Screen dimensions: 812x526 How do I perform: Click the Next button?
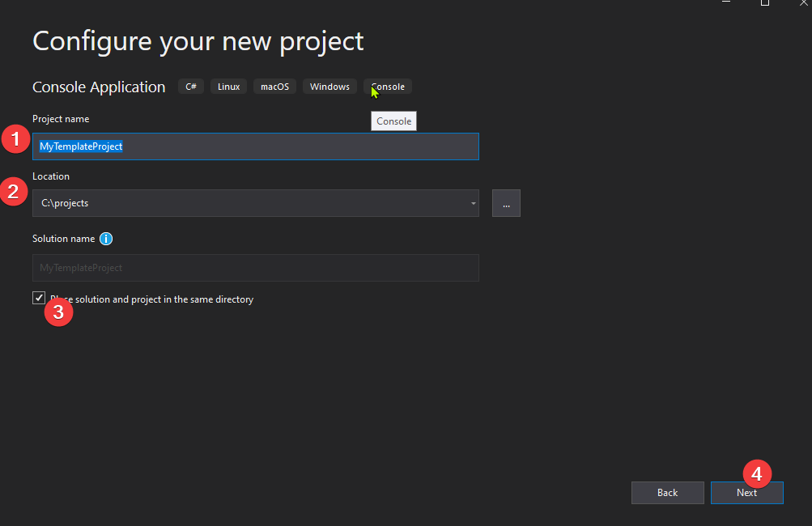(746, 492)
